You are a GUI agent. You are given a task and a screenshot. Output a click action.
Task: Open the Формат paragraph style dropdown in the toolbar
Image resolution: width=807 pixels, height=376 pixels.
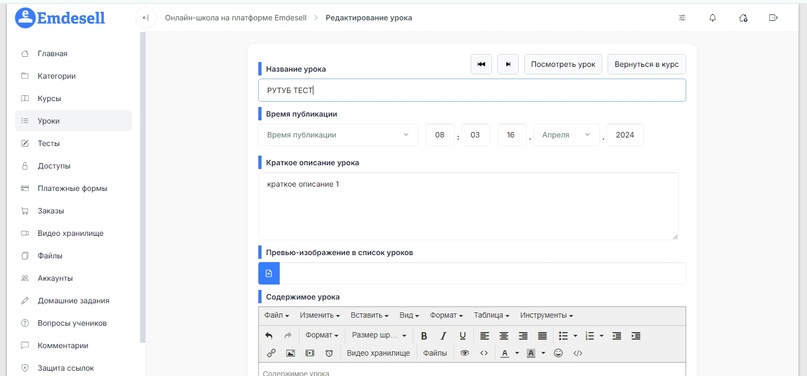point(322,335)
